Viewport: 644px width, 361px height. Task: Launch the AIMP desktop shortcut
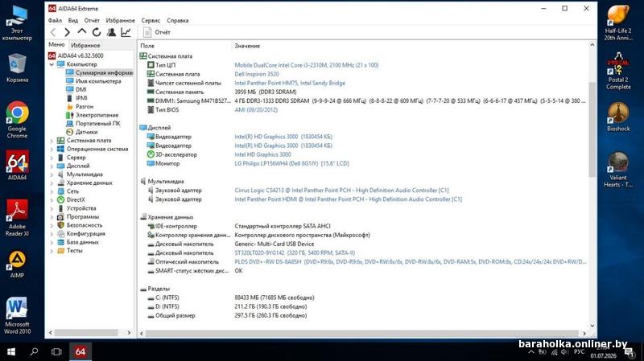click(17, 265)
